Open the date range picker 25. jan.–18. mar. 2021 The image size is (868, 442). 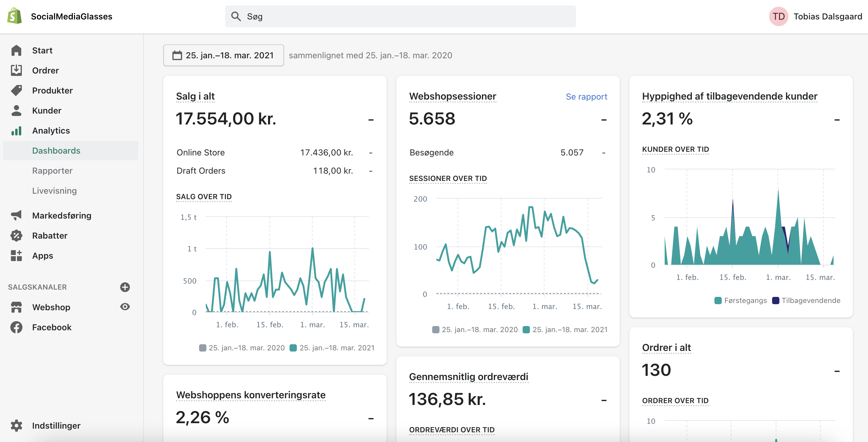click(223, 55)
